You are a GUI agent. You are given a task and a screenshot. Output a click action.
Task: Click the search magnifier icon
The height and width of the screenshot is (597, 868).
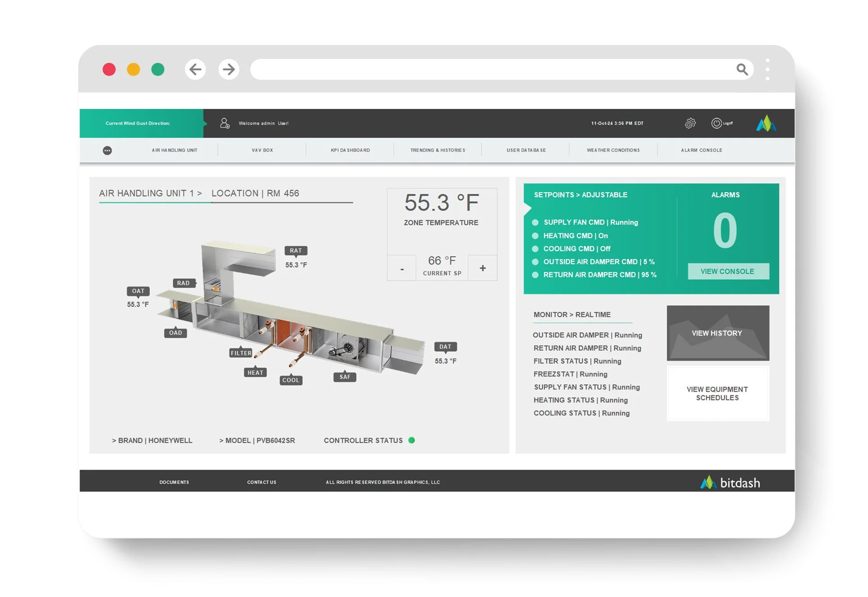point(742,69)
